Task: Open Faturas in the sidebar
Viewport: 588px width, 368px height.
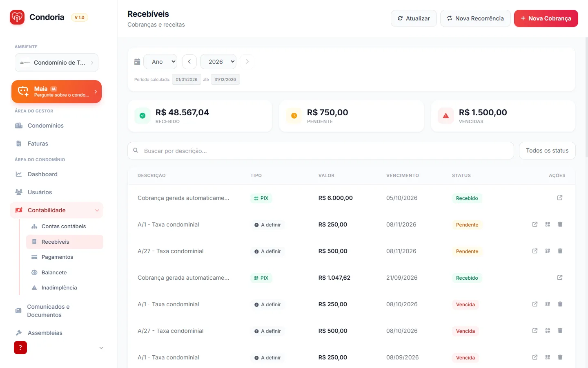Action: pos(56,144)
